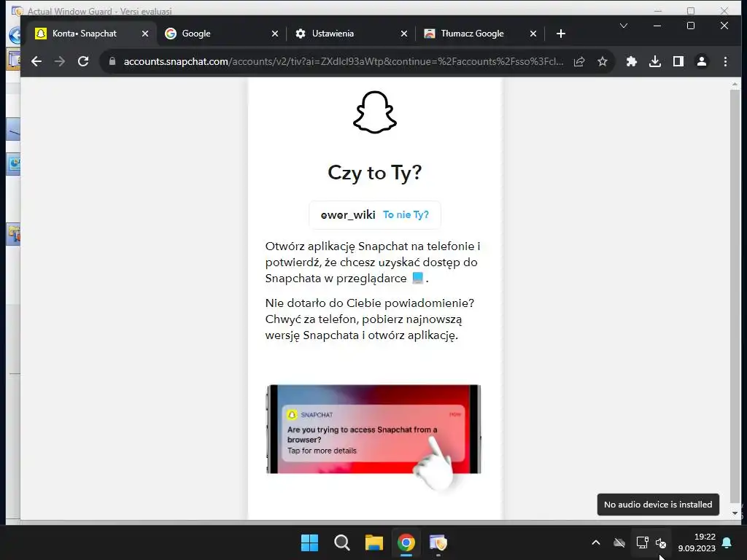Close the Konta Snapchat tab
747x560 pixels.
coord(145,34)
